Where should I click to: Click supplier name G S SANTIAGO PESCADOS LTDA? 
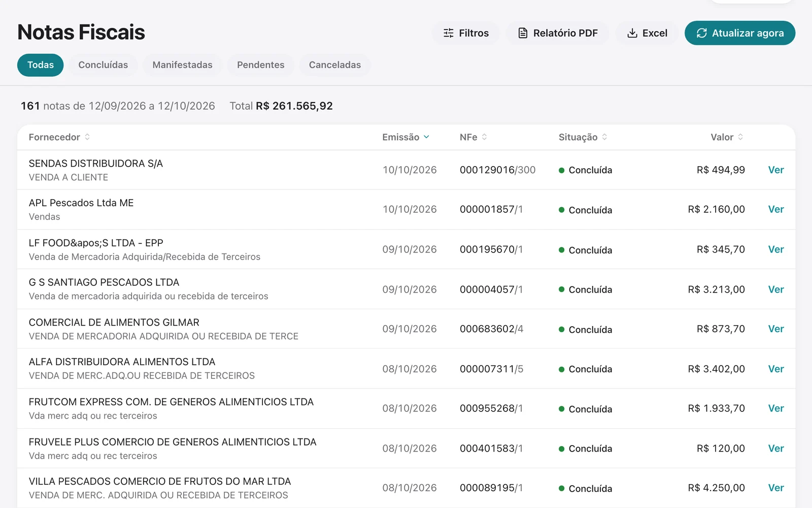[x=104, y=282]
